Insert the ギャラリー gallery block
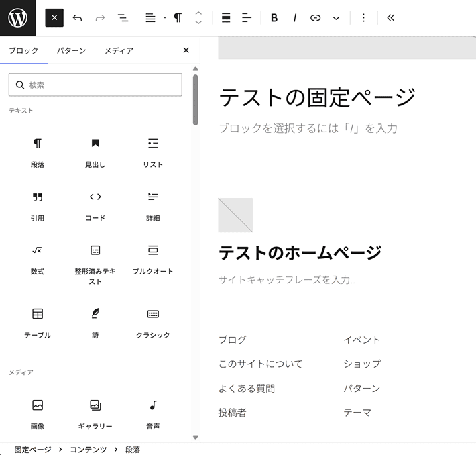 pyautogui.click(x=95, y=415)
